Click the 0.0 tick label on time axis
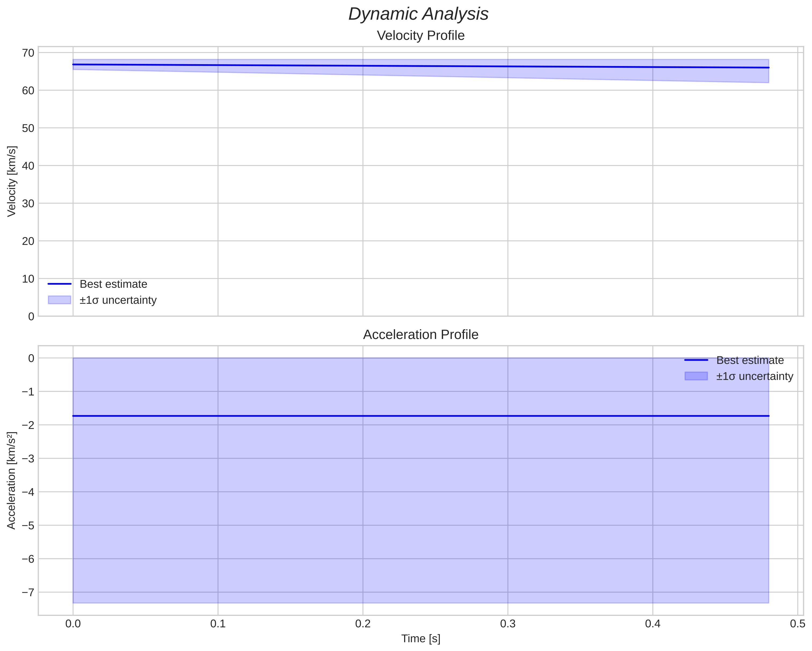Image resolution: width=812 pixels, height=651 pixels. tap(73, 624)
